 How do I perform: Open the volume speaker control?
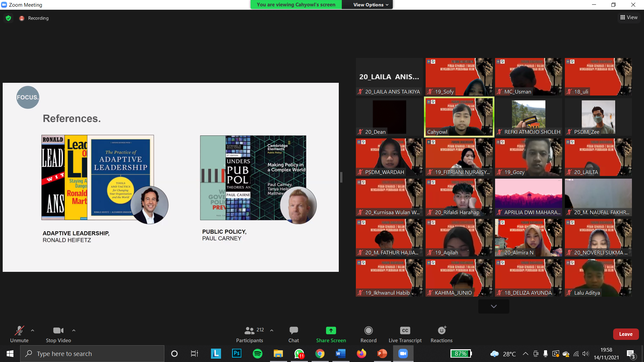click(586, 354)
